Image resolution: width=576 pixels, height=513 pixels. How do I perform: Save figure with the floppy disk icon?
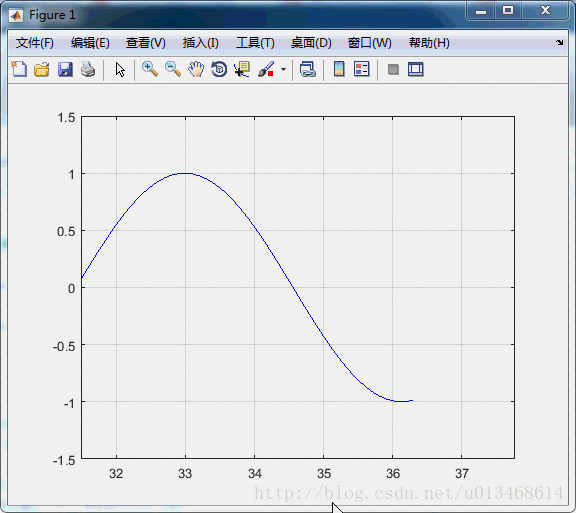pyautogui.click(x=65, y=69)
